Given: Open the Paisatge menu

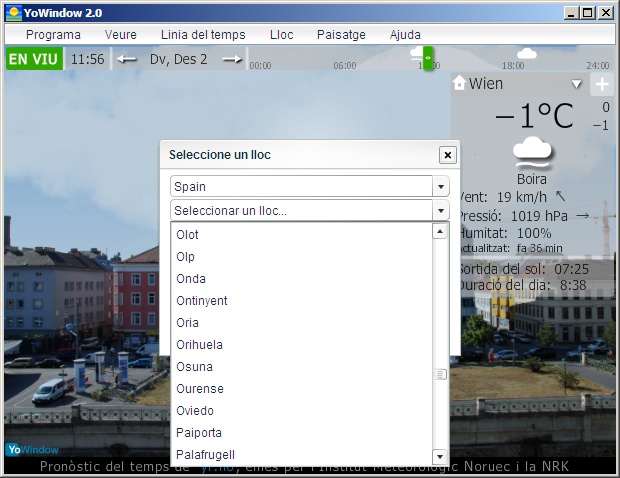Looking at the screenshot, I should (x=341, y=35).
